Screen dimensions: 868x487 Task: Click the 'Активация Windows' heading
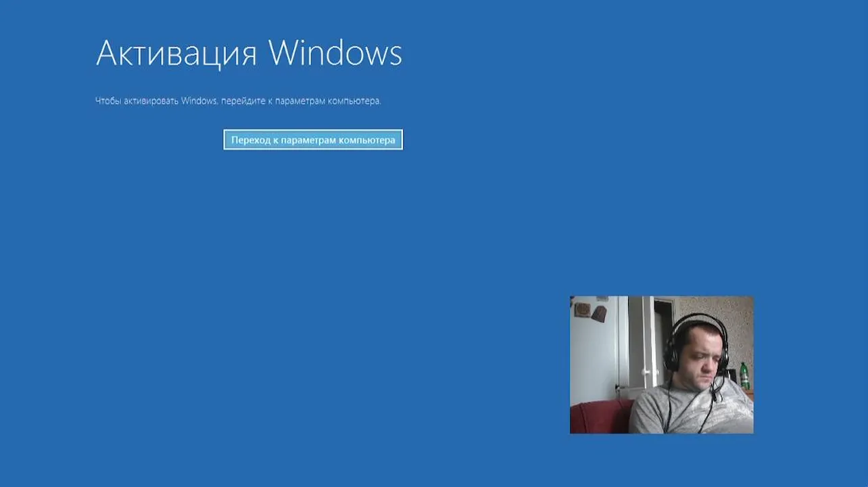[x=249, y=53]
